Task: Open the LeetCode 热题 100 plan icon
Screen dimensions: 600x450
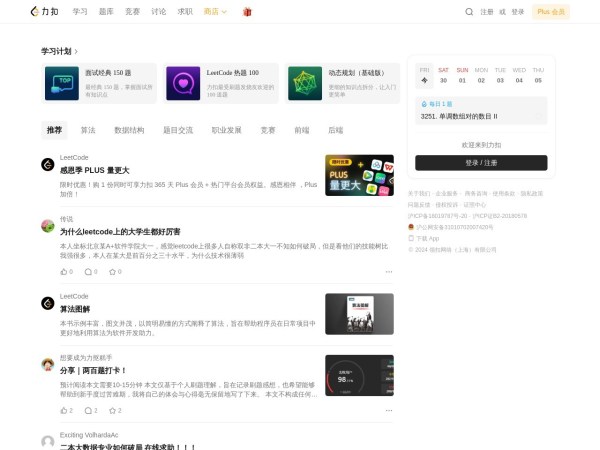Action: pyautogui.click(x=183, y=84)
